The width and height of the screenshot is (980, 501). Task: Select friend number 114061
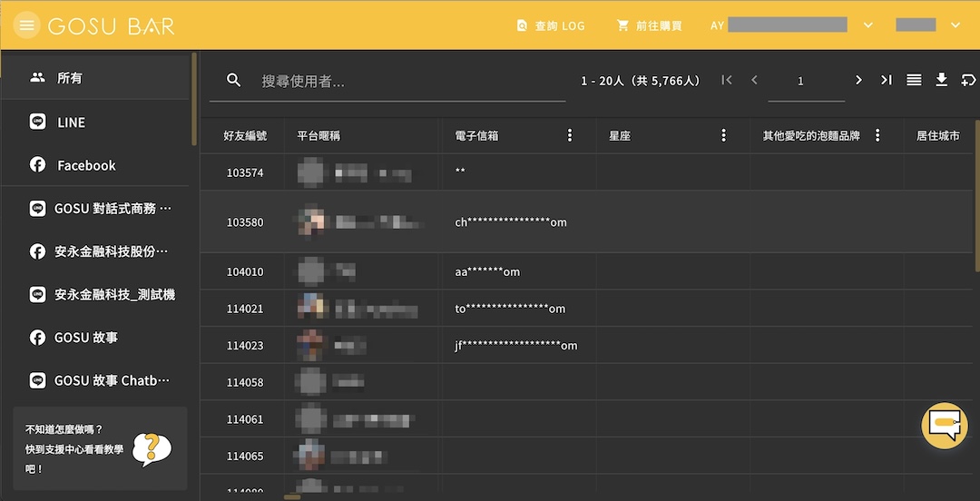pos(244,419)
